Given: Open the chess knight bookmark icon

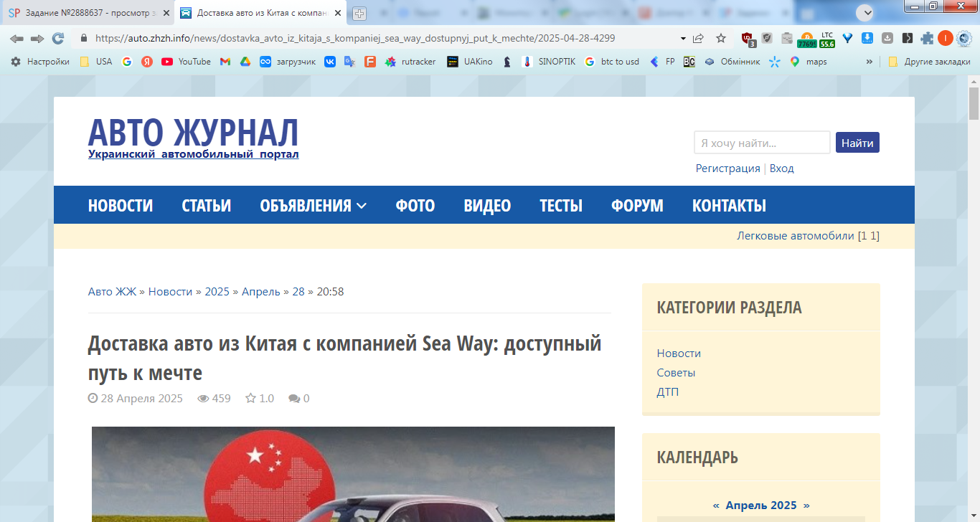Looking at the screenshot, I should point(507,62).
